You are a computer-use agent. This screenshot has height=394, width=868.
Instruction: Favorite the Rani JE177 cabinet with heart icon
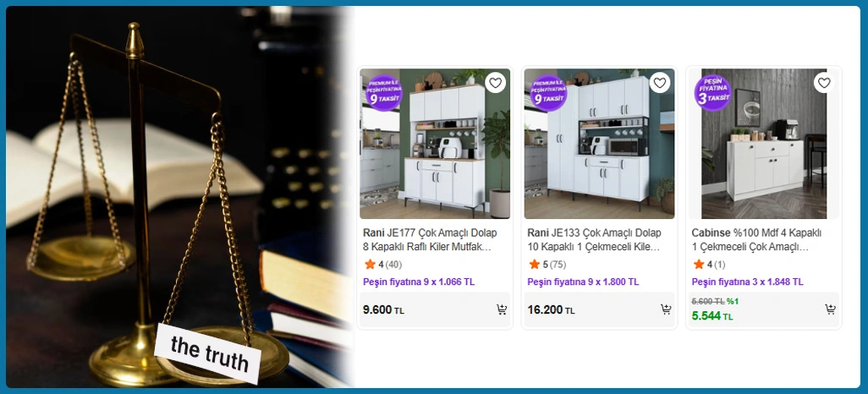pyautogui.click(x=496, y=83)
